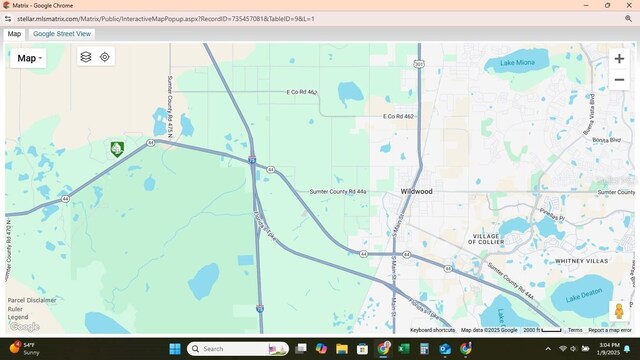Open the Legend link
This screenshot has height=360, width=640.
[x=18, y=317]
